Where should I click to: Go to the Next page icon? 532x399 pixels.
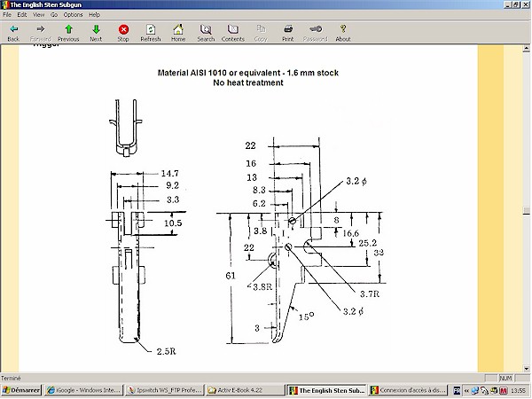96,29
